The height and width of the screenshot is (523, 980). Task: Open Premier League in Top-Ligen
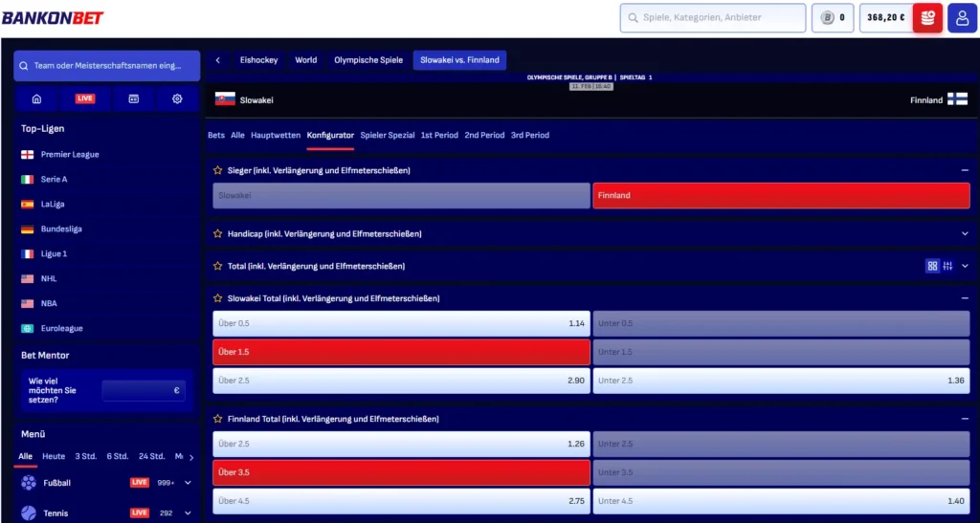tap(70, 155)
